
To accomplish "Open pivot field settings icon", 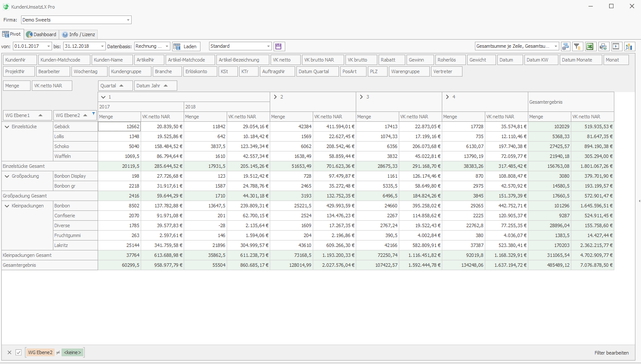I will 565,46.
